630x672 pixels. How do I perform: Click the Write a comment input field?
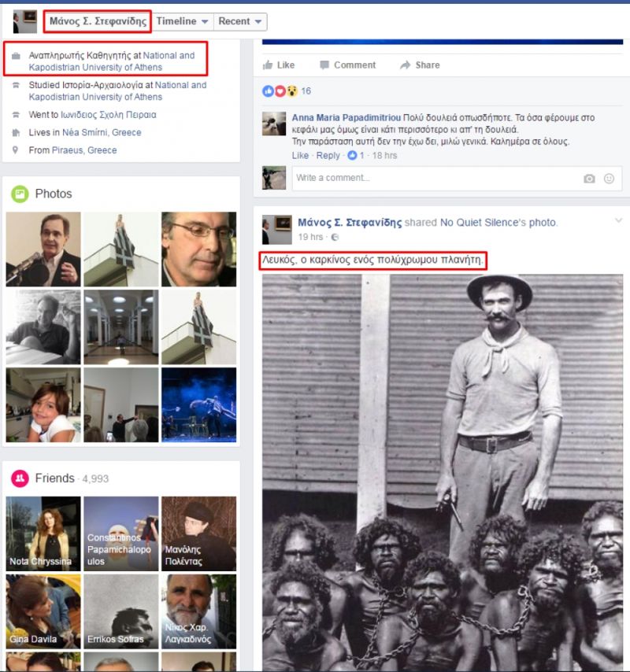coord(433,179)
